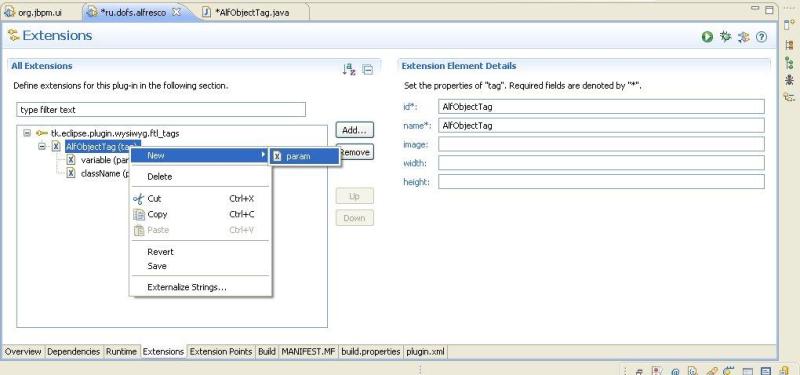The width and height of the screenshot is (800, 375).
Task: Collapse the tk.eclipse.plugin.wysiwyg.ftl_tags extension node
Action: coord(27,133)
